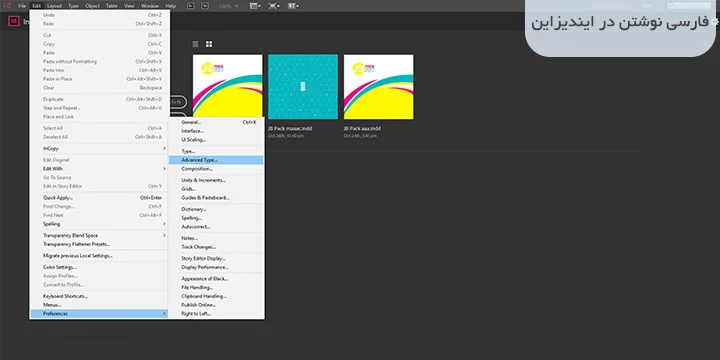Expand the Spelling submenu in Edit menu
Screen dimensions: 720x360
99,224
